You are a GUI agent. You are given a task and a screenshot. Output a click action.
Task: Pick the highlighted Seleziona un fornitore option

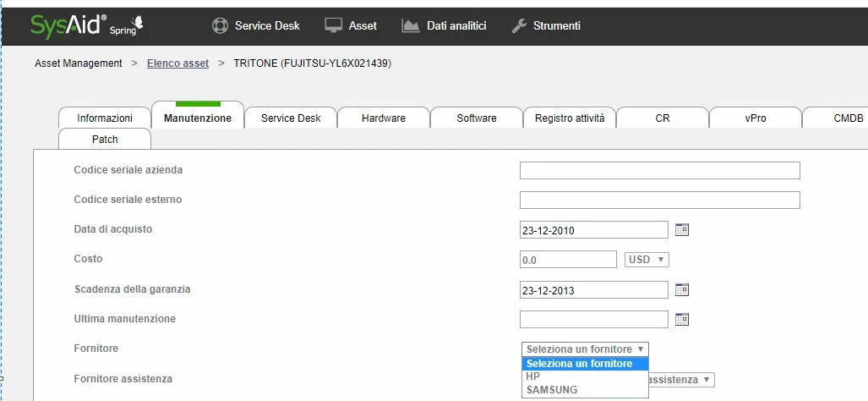(x=585, y=364)
